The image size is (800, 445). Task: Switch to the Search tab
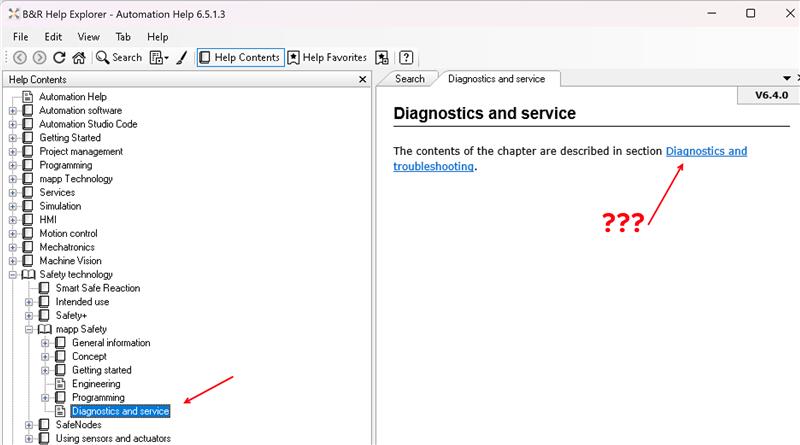[x=410, y=79]
